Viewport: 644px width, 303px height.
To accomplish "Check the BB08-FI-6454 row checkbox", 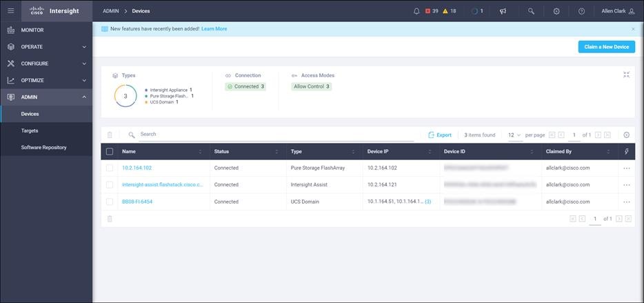I will (110, 202).
